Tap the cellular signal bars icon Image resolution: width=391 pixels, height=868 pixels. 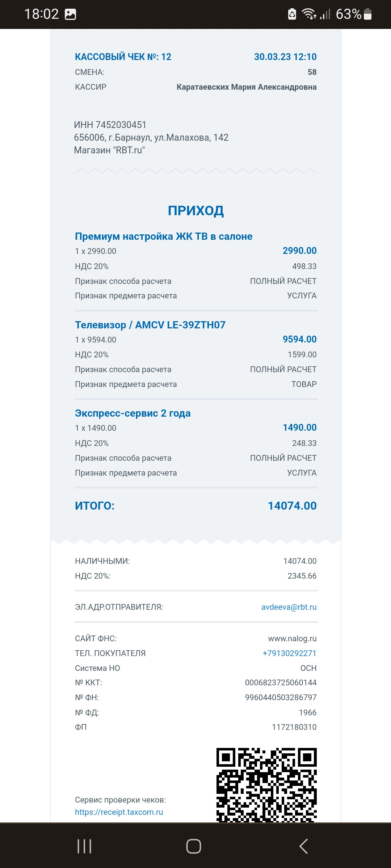tap(325, 14)
